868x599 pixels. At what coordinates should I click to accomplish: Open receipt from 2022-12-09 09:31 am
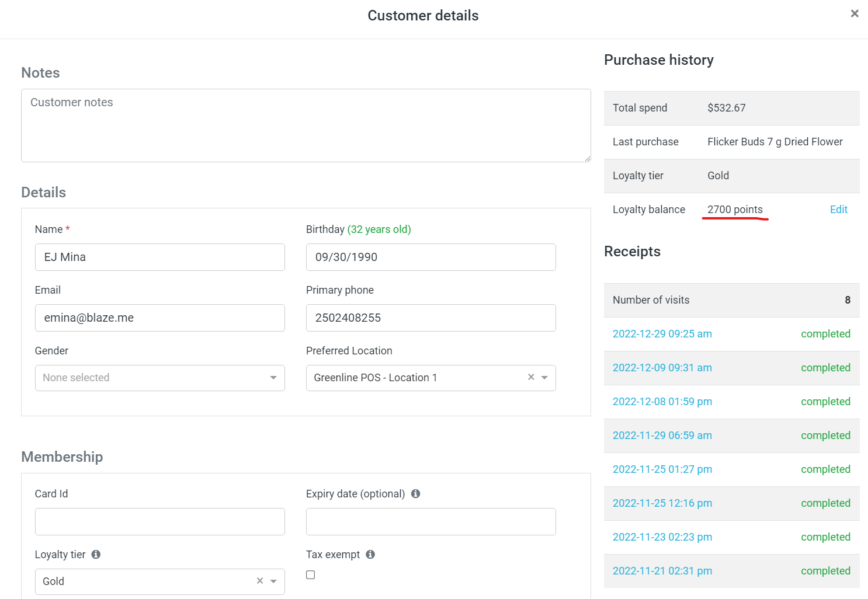coord(662,368)
